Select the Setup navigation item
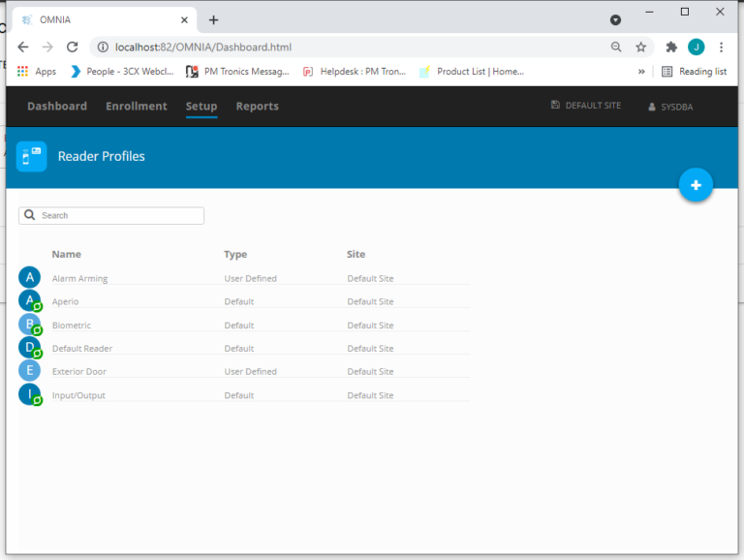Viewport: 744px width, 560px height. point(201,107)
